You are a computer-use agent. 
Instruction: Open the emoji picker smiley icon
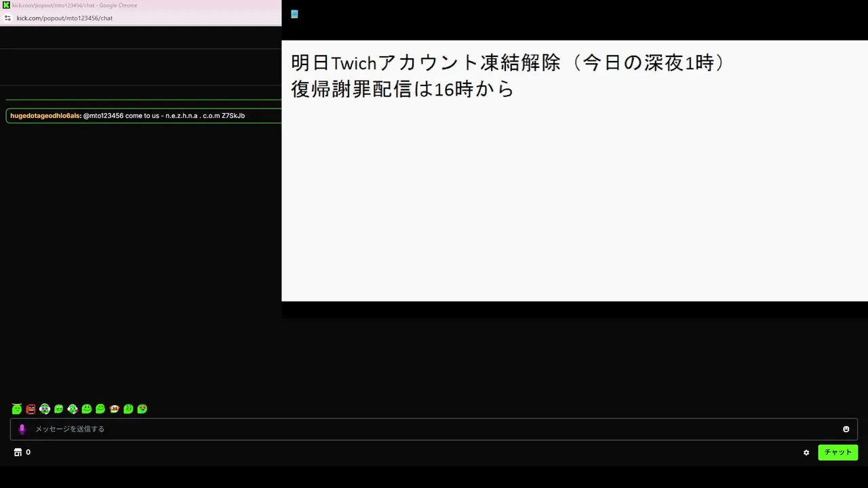pyautogui.click(x=846, y=429)
